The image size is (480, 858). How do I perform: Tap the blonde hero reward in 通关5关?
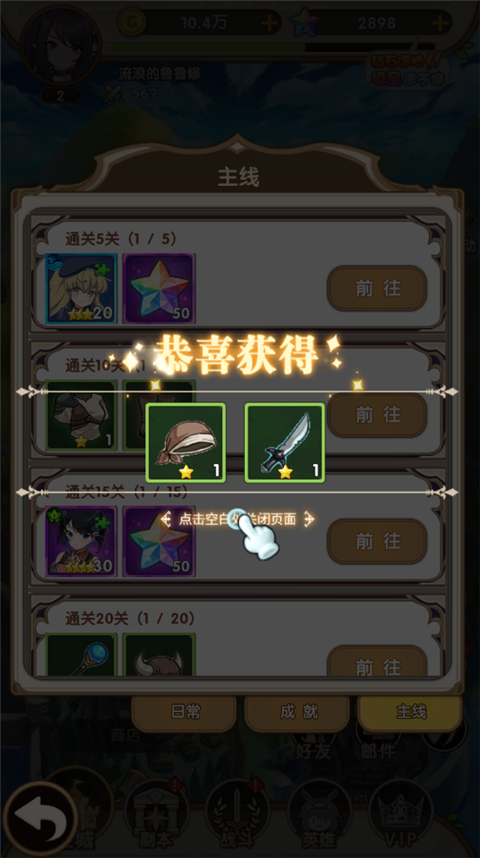81,288
